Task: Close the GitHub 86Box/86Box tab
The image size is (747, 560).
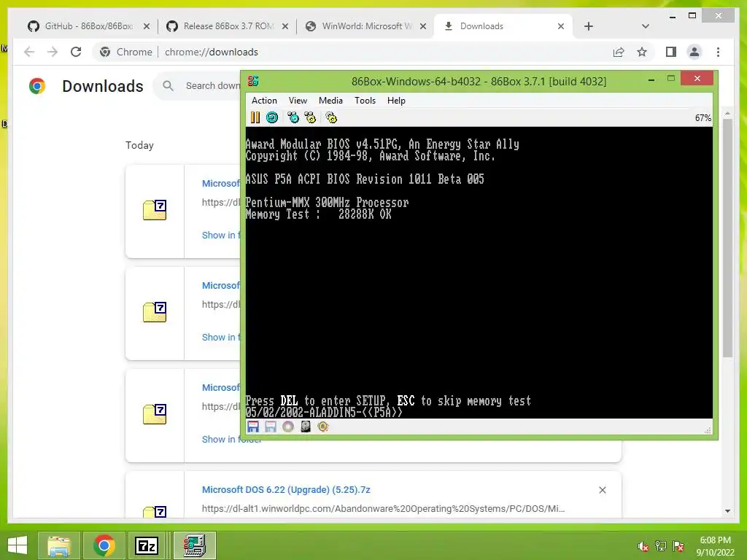Action: (x=147, y=26)
